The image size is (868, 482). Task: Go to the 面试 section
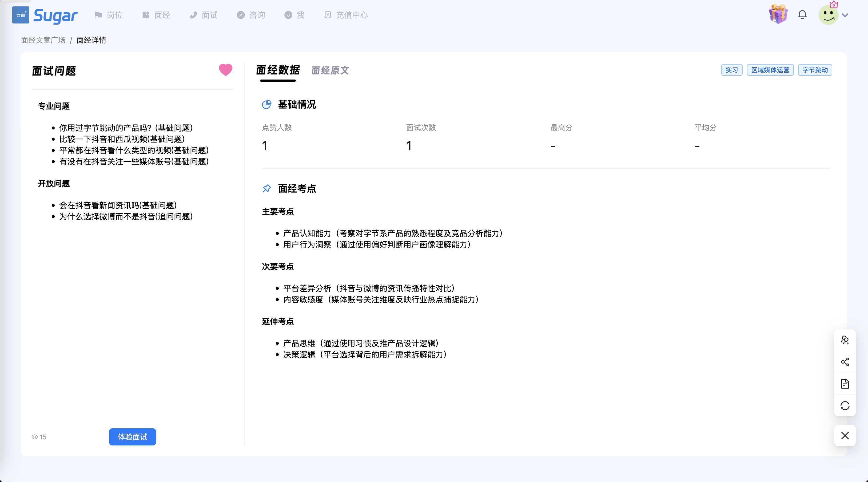click(204, 15)
